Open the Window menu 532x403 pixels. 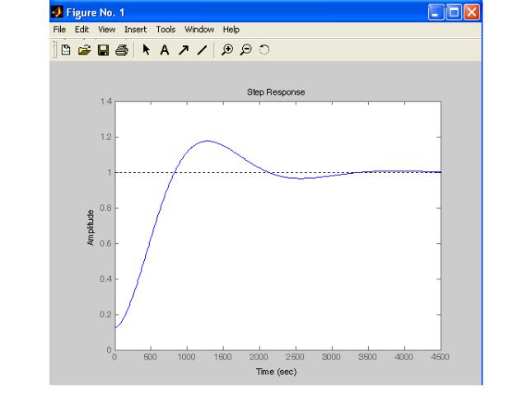pyautogui.click(x=199, y=30)
